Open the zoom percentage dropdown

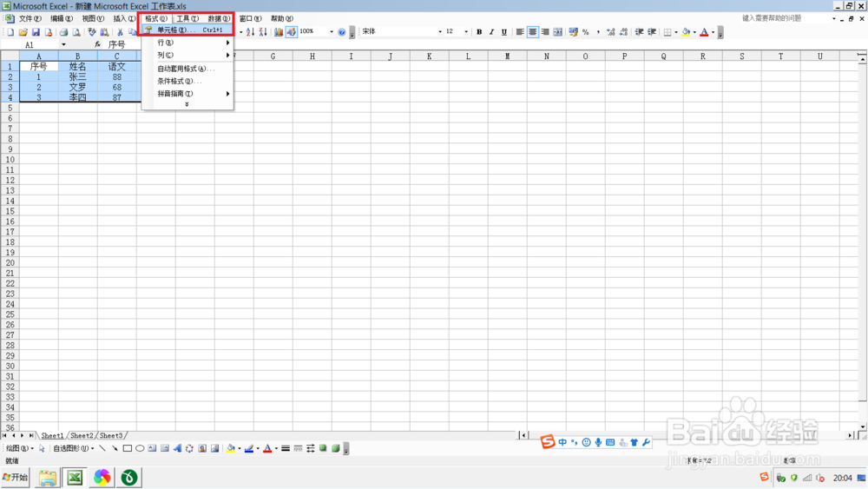point(332,32)
